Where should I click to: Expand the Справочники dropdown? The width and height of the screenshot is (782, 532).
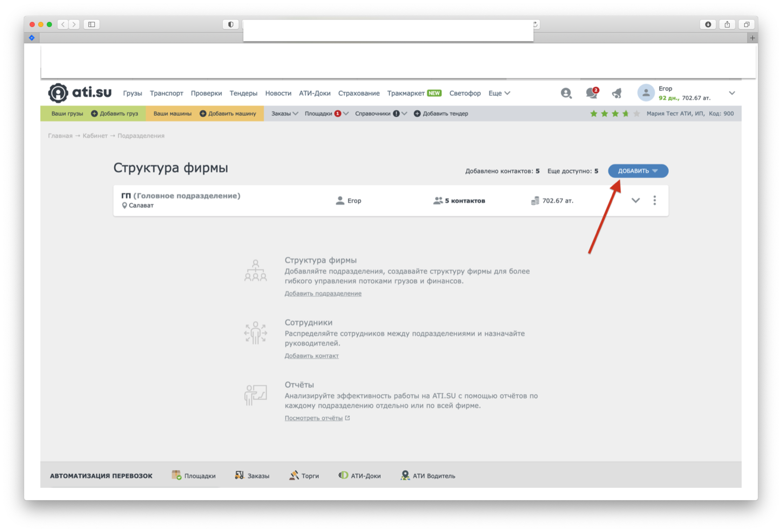click(381, 114)
